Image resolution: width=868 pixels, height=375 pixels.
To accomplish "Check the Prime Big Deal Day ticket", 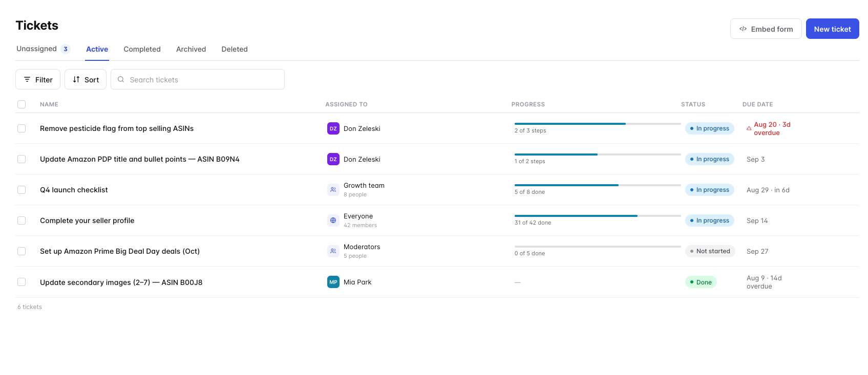I will pos(22,251).
